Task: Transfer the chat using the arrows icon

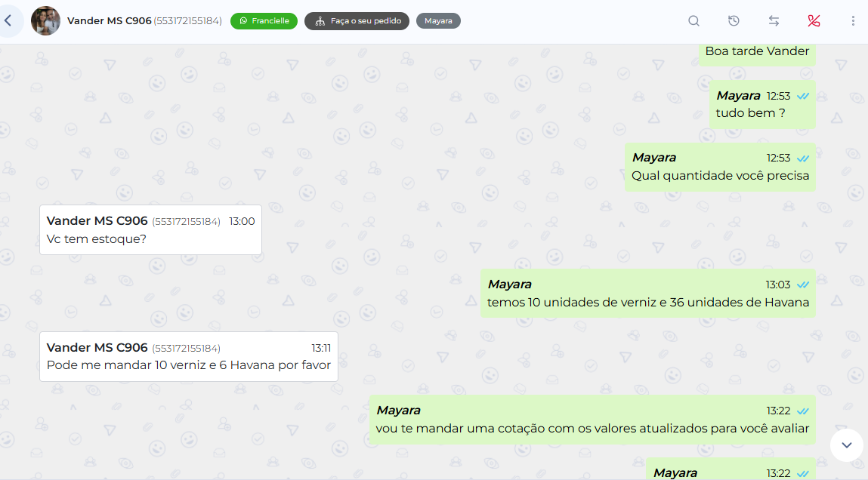Action: 774,21
